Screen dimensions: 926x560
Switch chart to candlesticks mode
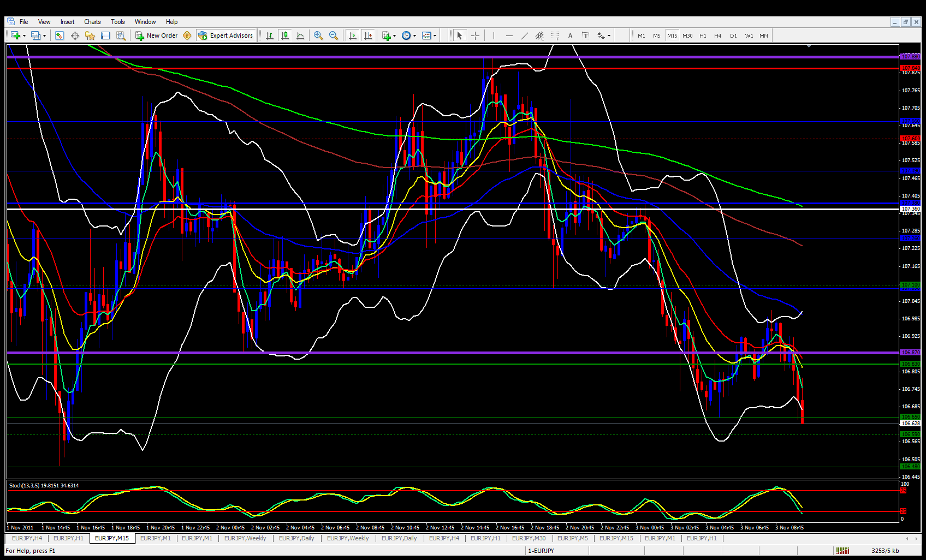coord(285,35)
